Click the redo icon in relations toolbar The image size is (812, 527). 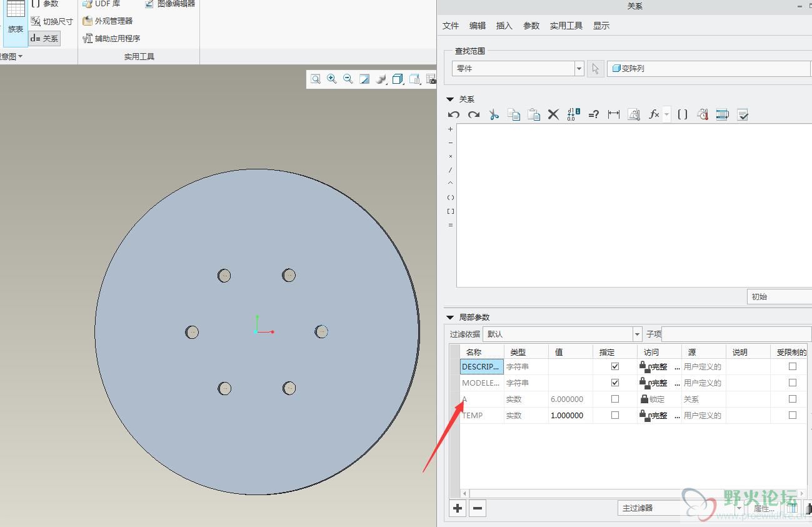(474, 114)
